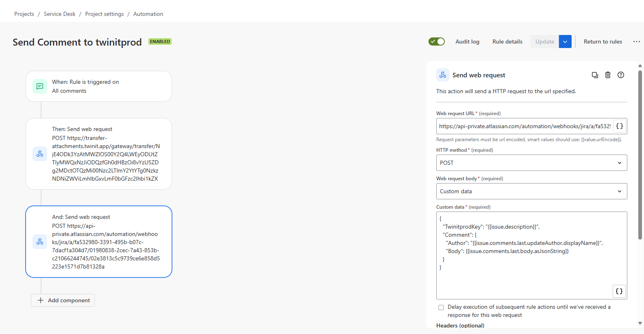The width and height of the screenshot is (644, 334).
Task: Check Delay execution of subsequent rule actions
Action: 441,308
